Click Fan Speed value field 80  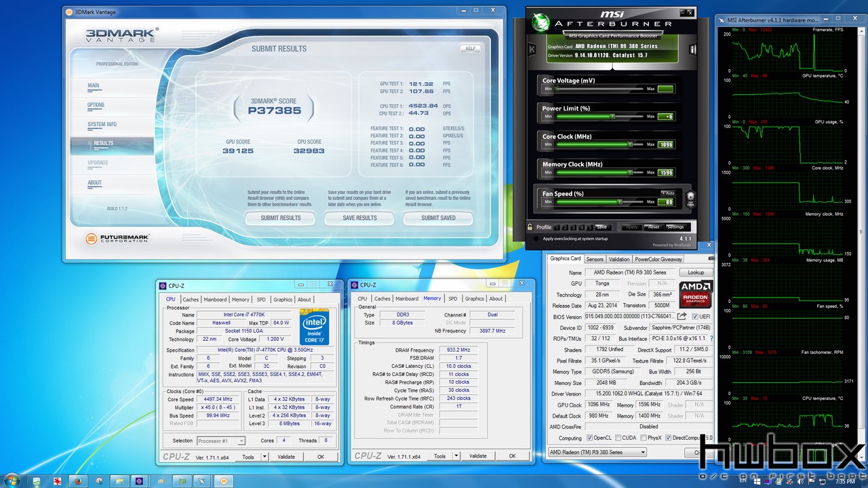(665, 202)
